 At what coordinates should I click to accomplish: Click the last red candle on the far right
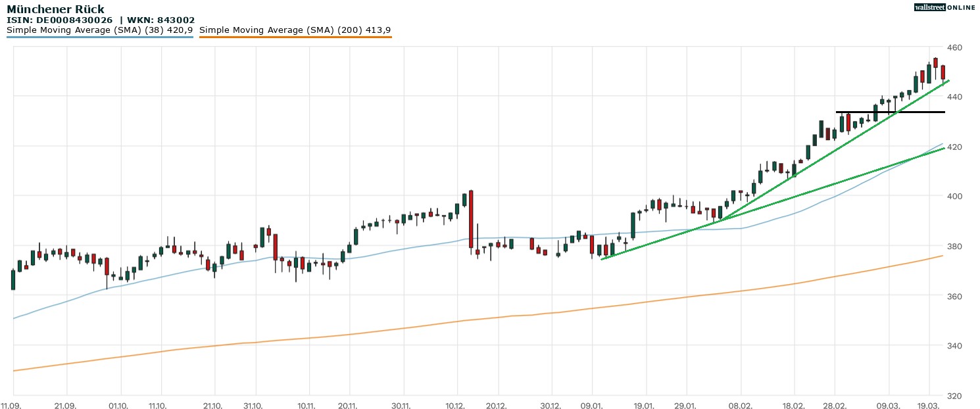coord(943,72)
